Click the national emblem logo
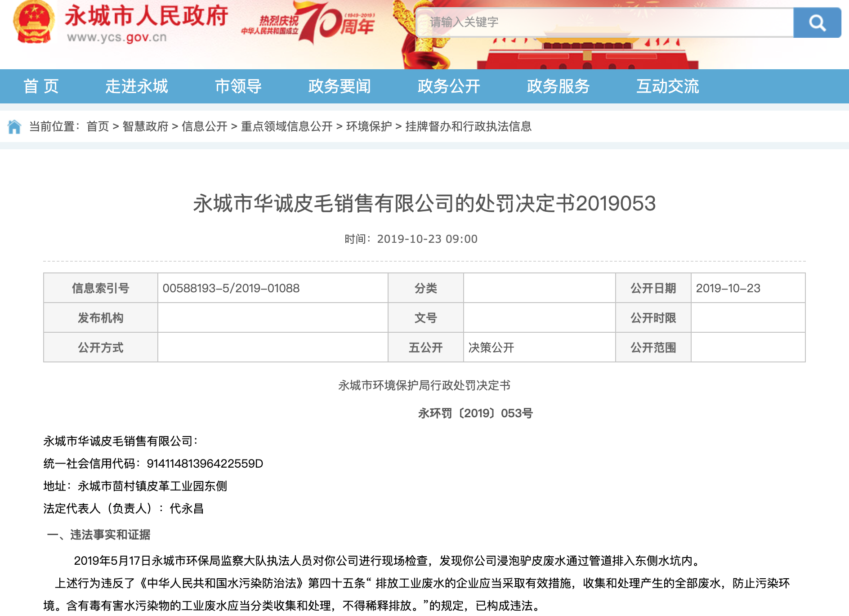Image resolution: width=849 pixels, height=616 pixels. [34, 22]
